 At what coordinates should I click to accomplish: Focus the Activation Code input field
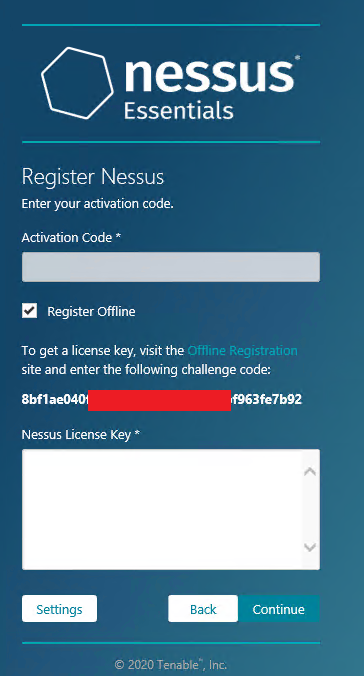point(171,267)
